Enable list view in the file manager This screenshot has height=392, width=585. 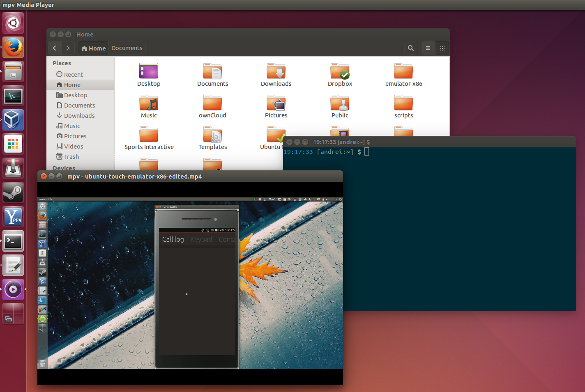coord(428,48)
